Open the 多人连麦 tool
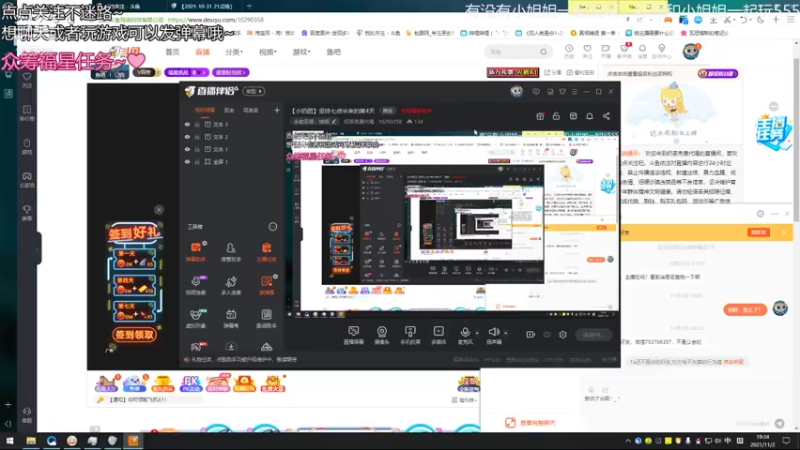The image size is (800, 450). (231, 285)
